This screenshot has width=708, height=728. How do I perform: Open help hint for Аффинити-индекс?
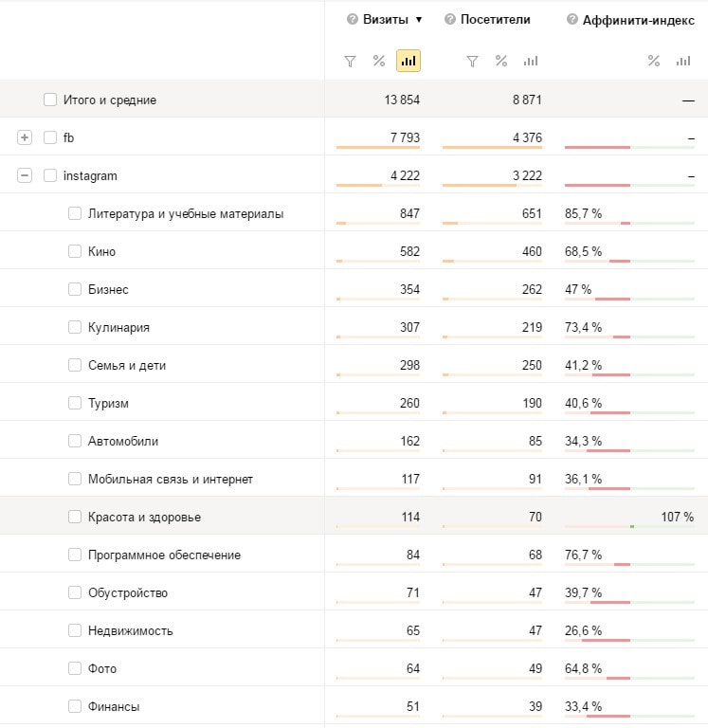point(572,20)
